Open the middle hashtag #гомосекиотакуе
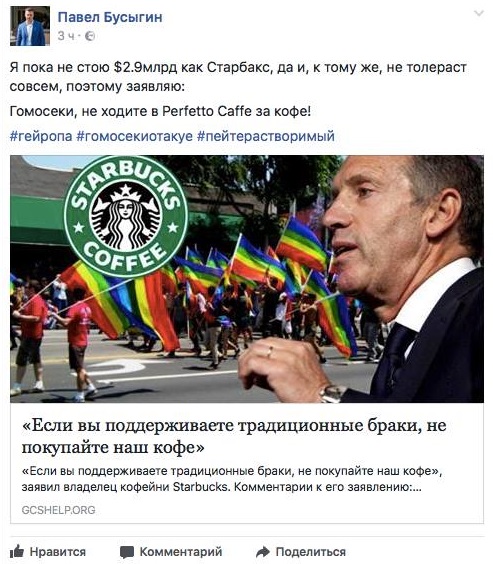 pyautogui.click(x=134, y=136)
